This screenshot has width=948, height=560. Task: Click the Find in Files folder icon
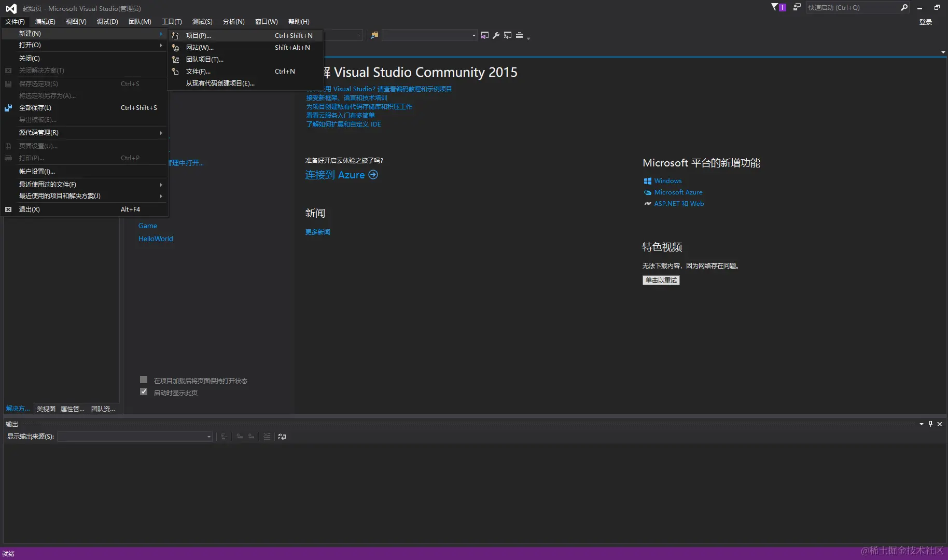click(x=374, y=35)
